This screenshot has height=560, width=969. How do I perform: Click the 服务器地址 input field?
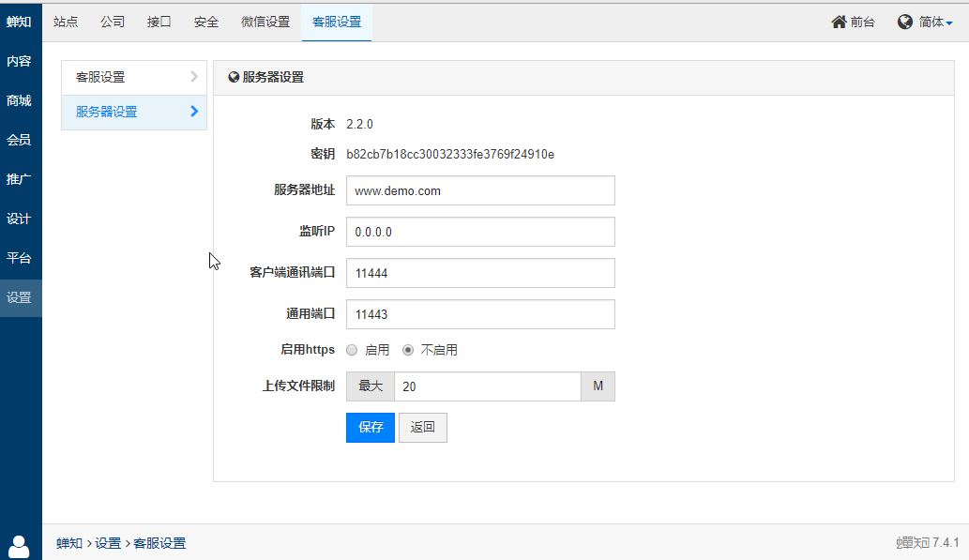[480, 190]
